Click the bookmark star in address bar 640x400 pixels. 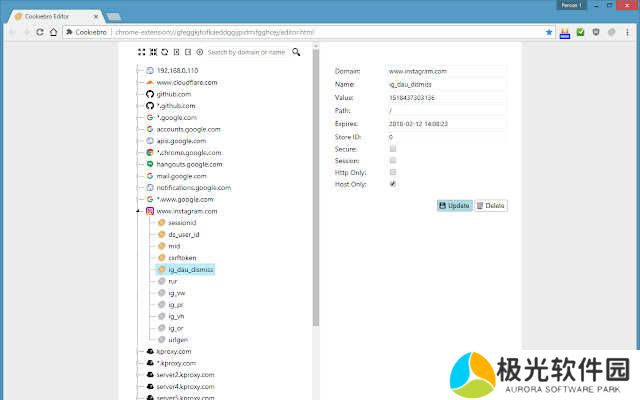(549, 32)
